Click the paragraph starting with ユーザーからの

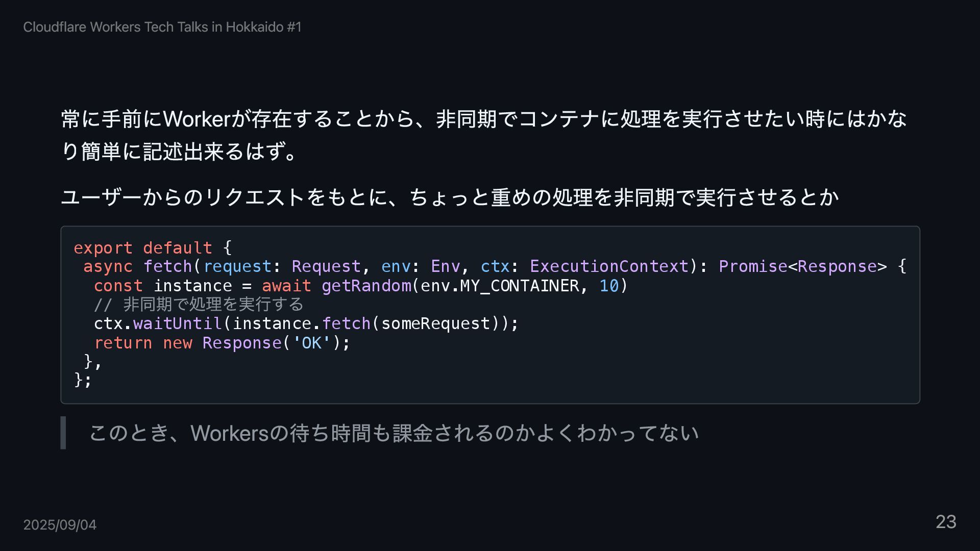click(450, 197)
